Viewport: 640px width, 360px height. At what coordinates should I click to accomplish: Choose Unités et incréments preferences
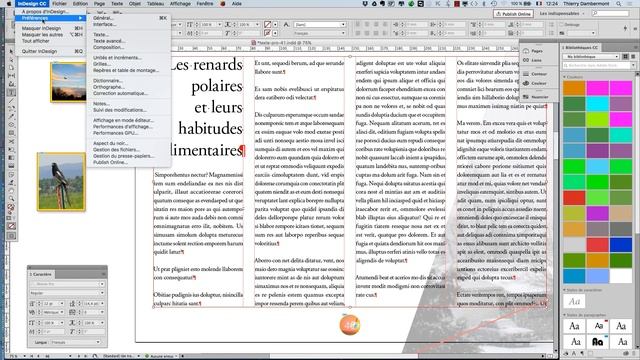pyautogui.click(x=117, y=58)
